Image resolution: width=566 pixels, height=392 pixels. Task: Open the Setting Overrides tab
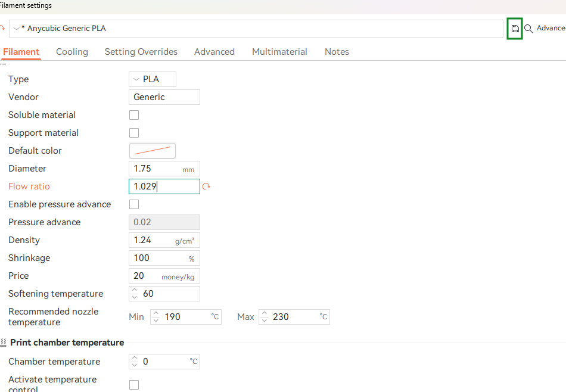click(141, 52)
